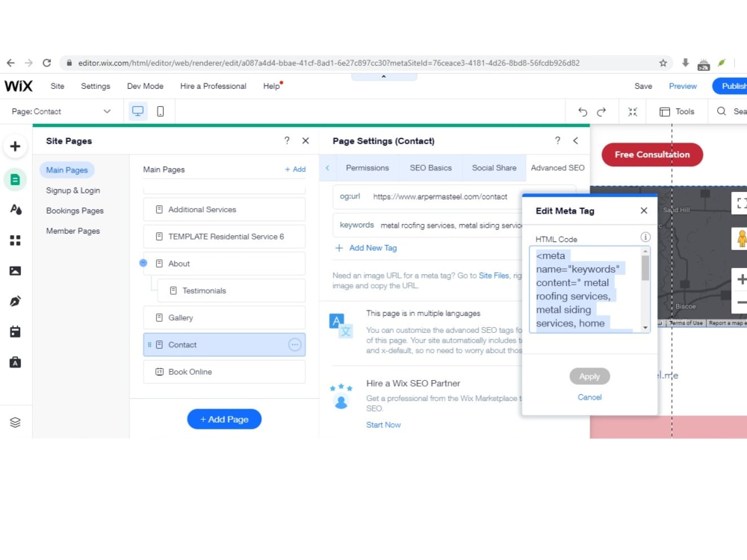Collapse the About page subpages toggle
Viewport: 747px width, 560px height.
coord(143,263)
